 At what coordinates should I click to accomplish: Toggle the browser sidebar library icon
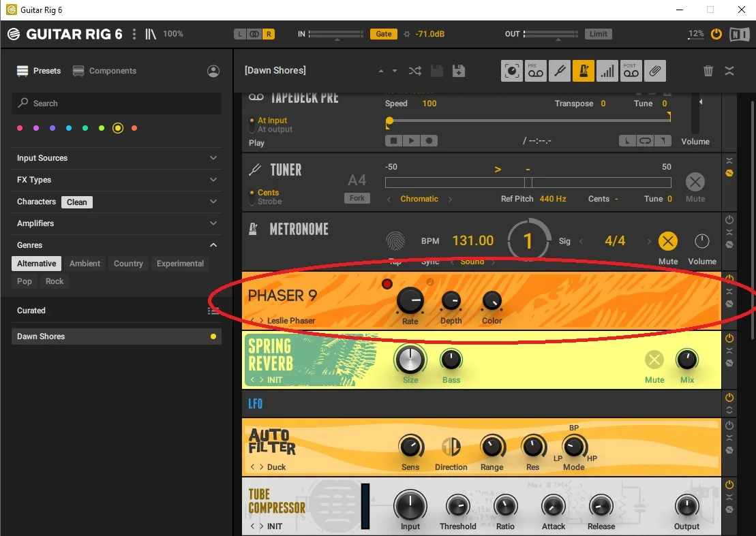151,33
